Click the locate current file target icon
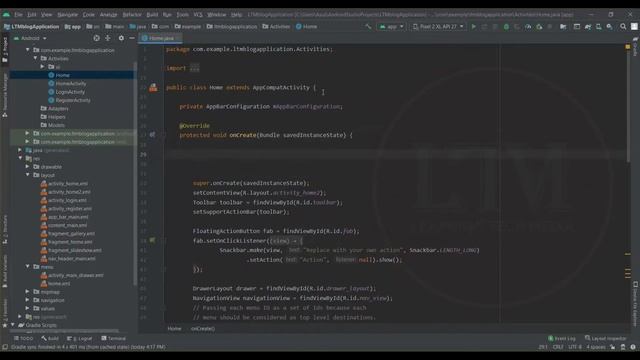The width and height of the screenshot is (640, 360). (x=96, y=38)
